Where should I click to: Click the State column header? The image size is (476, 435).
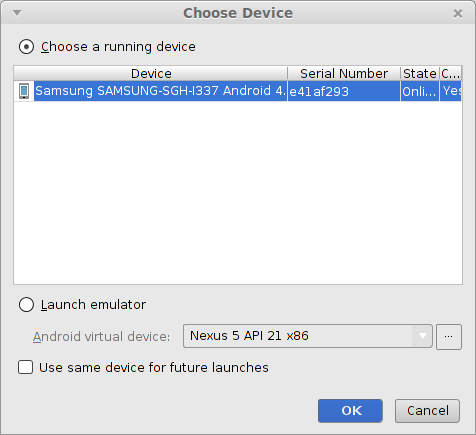click(x=420, y=73)
